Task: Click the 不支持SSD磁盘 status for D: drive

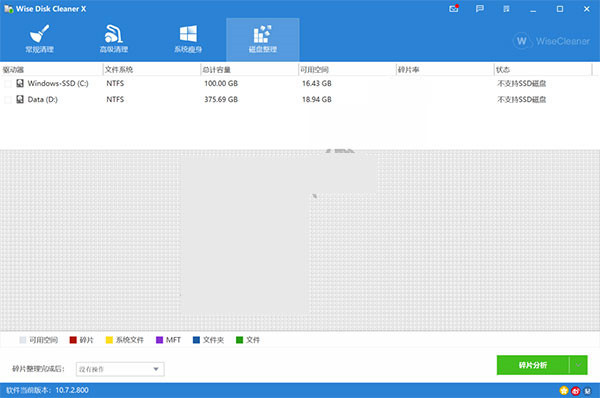Action: coord(522,100)
